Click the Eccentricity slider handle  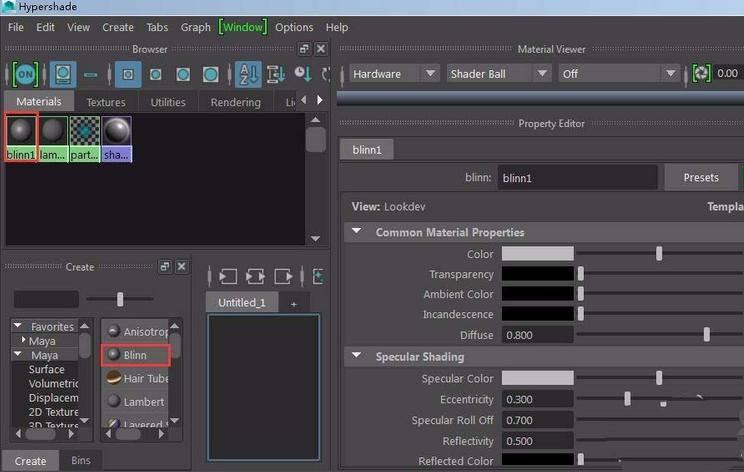(627, 398)
